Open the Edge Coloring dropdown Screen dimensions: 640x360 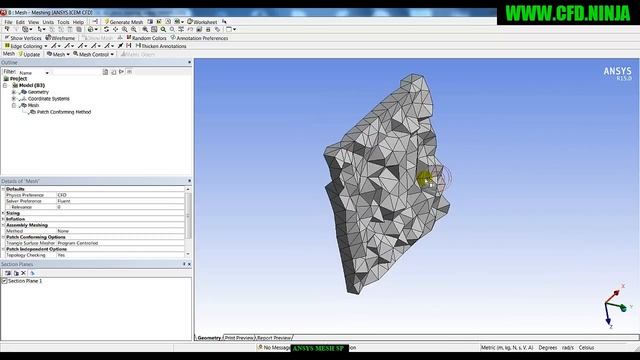pos(26,46)
